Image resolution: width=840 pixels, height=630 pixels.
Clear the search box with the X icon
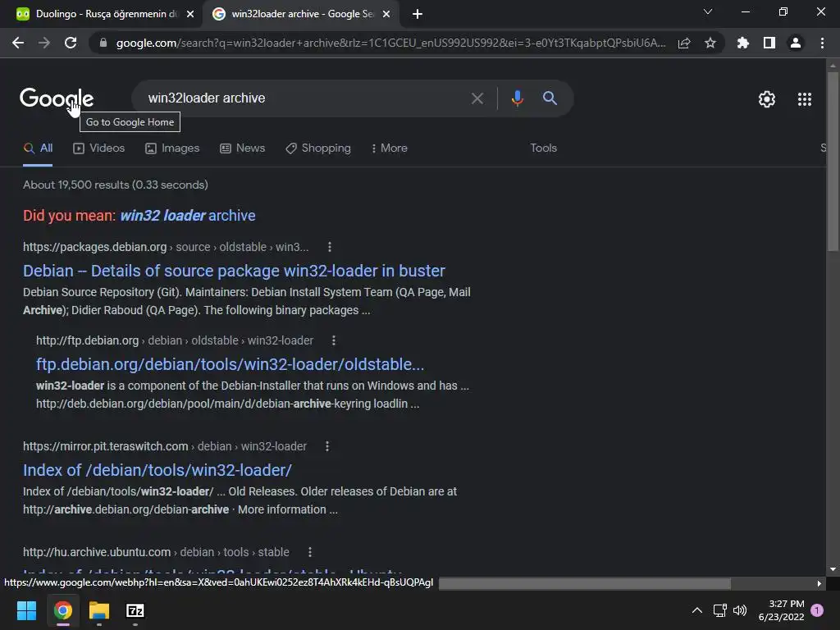coord(477,98)
